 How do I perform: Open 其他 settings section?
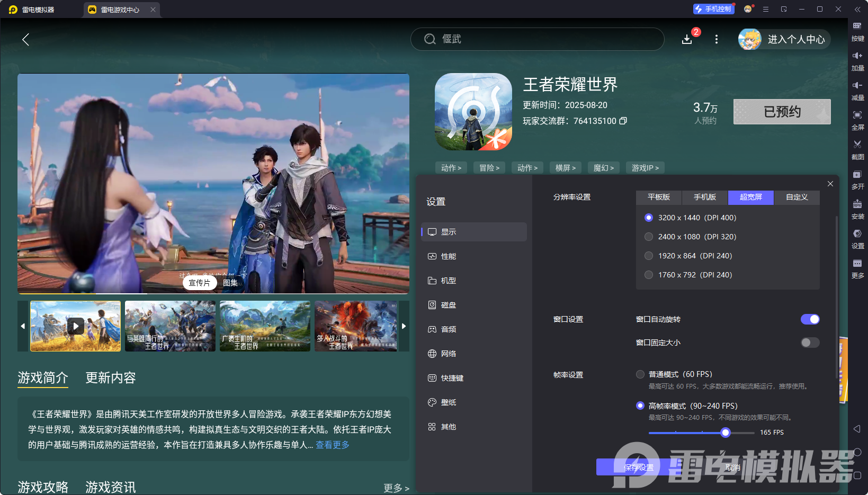click(474, 427)
